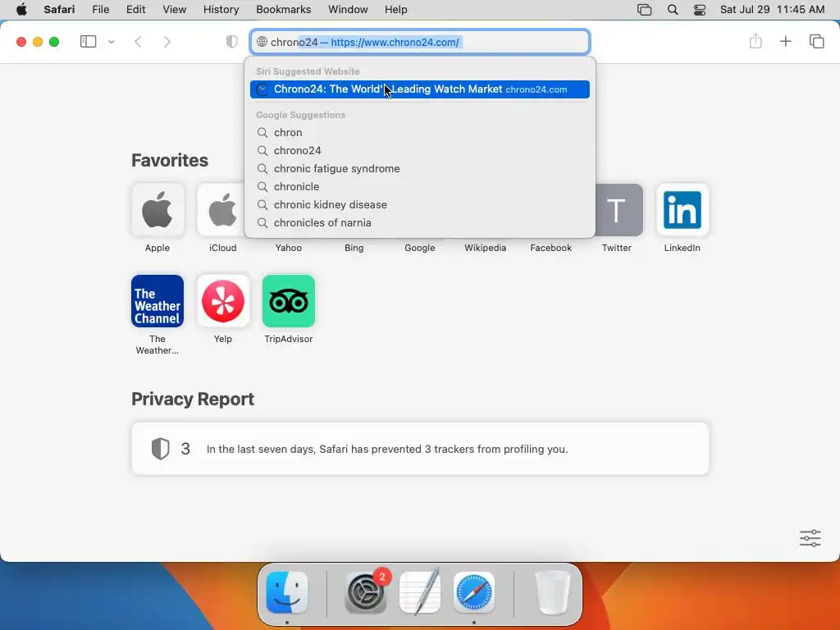Click the Privacy Report shield icon
This screenshot has width=840, height=630.
point(160,449)
